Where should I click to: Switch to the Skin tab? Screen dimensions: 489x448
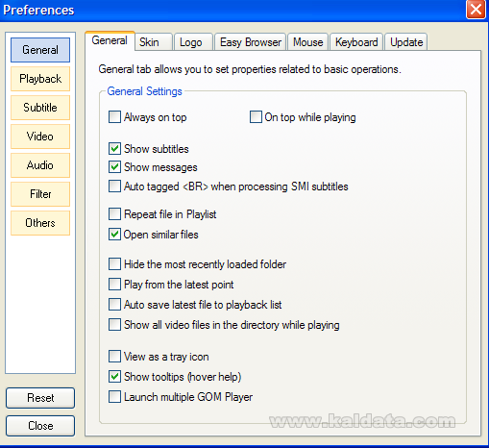[x=154, y=42]
